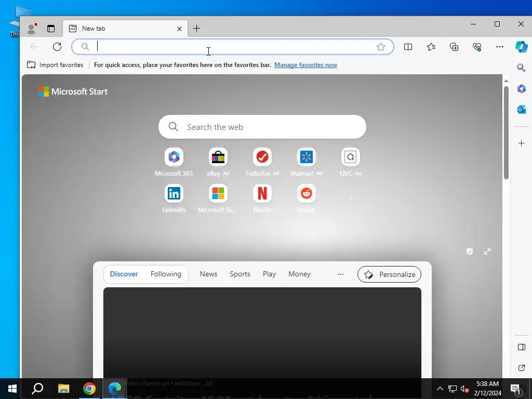Open Microsoft 365 in the sidebar
This screenshot has height=399, width=532.
(x=522, y=88)
